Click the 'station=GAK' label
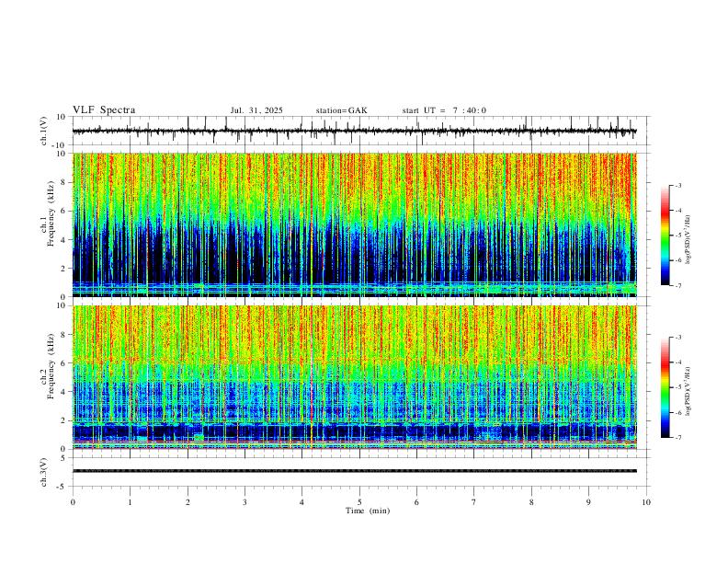Image resolution: width=728 pixels, height=563 pixels. [x=341, y=110]
